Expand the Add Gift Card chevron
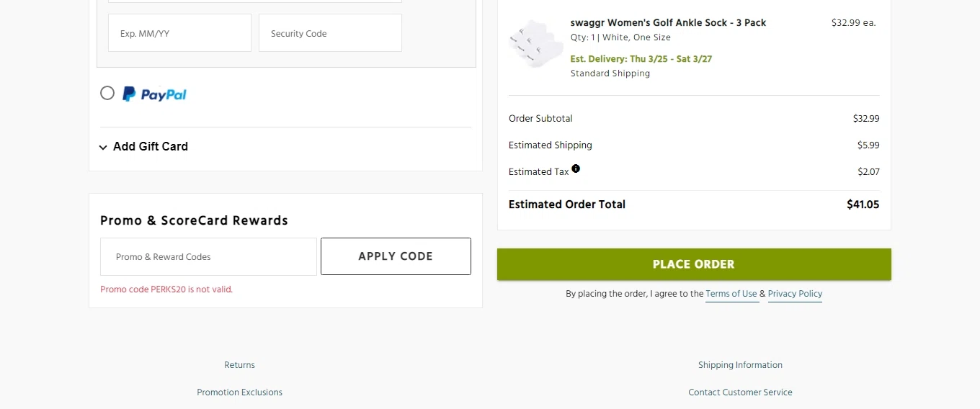This screenshot has height=409, width=980. (x=103, y=147)
